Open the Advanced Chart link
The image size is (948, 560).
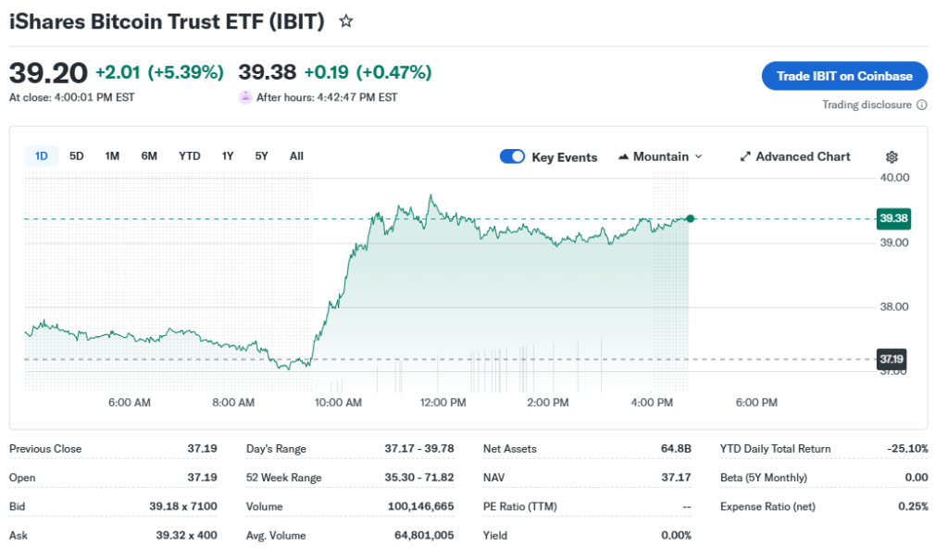click(x=802, y=156)
